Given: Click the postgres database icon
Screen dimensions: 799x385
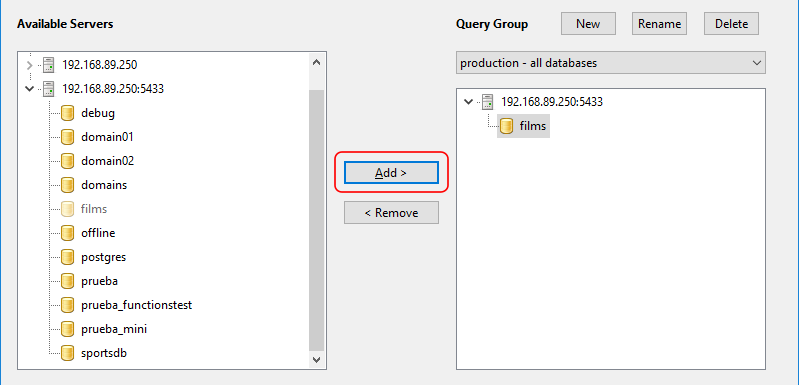Looking at the screenshot, I should click(x=68, y=257).
